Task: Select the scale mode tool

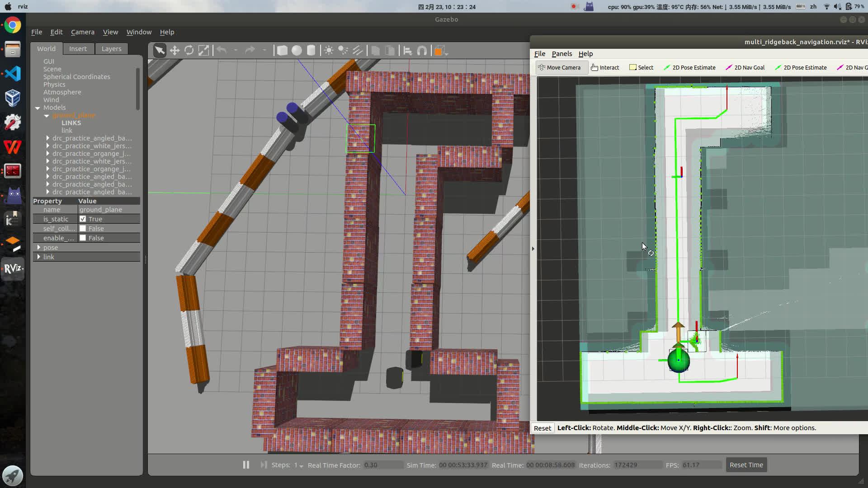Action: click(x=204, y=51)
